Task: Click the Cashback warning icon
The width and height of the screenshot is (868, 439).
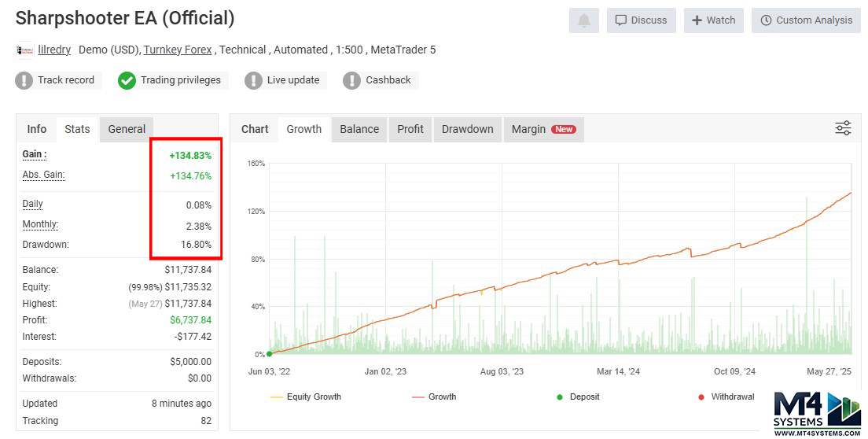Action: click(x=352, y=80)
